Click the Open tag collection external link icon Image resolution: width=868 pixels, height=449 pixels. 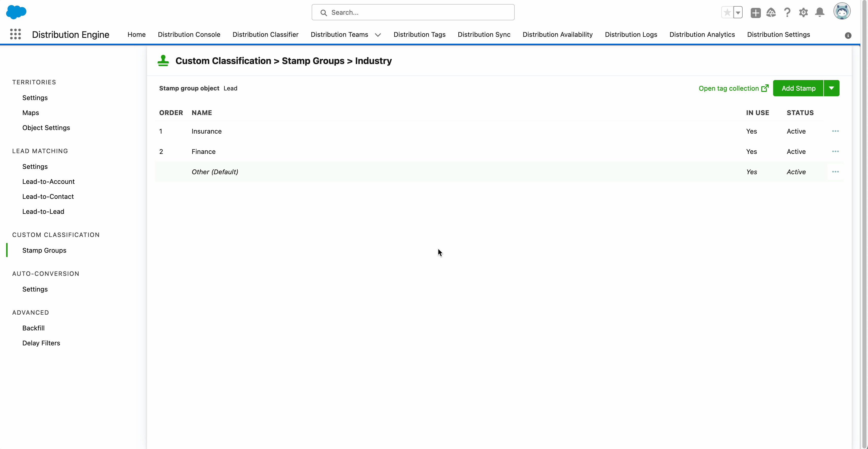(x=765, y=88)
